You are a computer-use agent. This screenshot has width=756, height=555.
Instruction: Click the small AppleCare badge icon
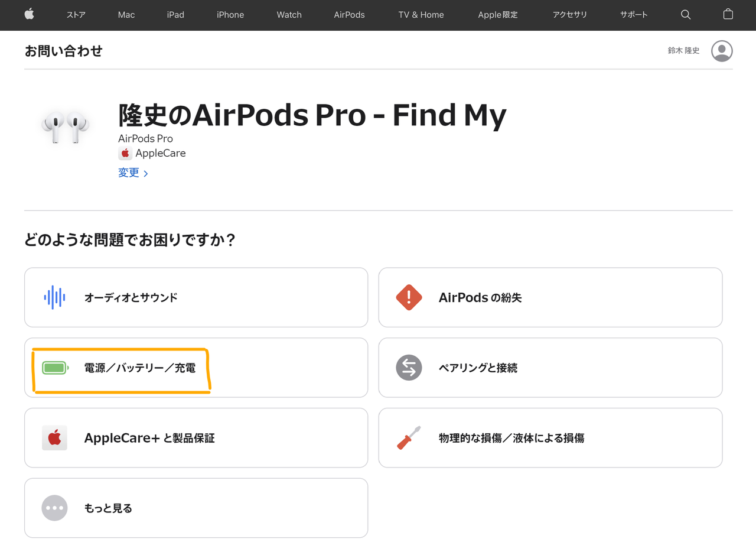click(x=125, y=153)
